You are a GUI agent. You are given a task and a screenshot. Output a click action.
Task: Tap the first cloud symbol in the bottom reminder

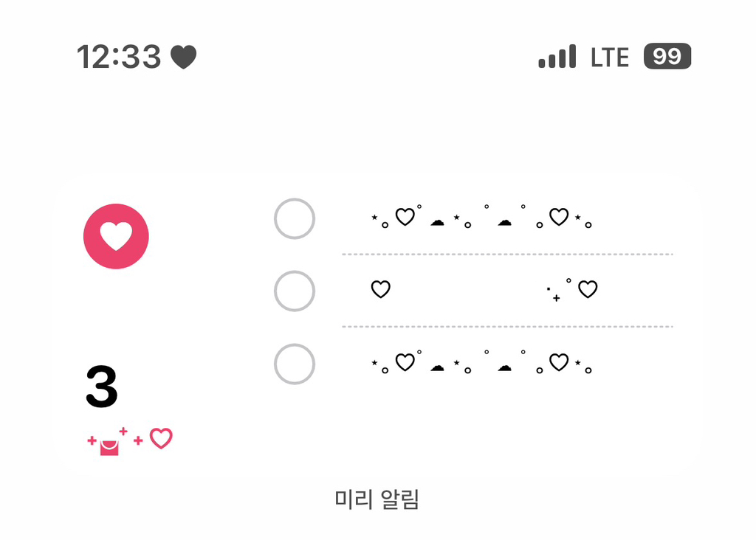point(437,367)
